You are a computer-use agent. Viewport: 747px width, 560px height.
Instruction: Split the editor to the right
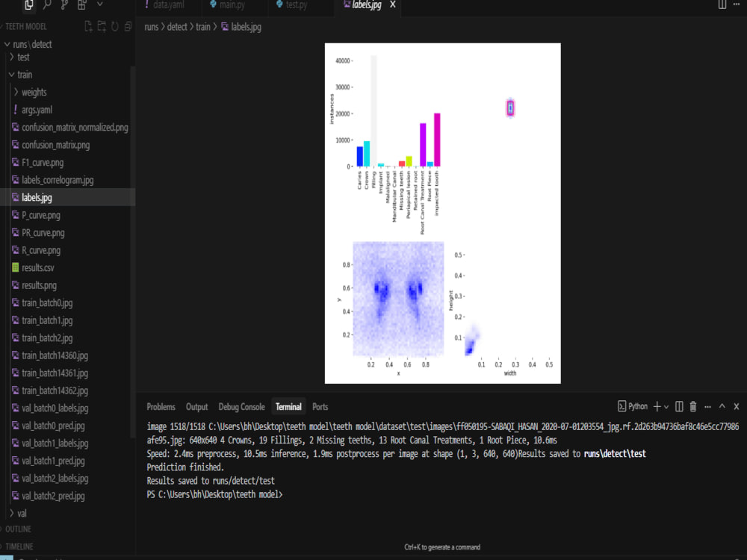[x=722, y=4]
